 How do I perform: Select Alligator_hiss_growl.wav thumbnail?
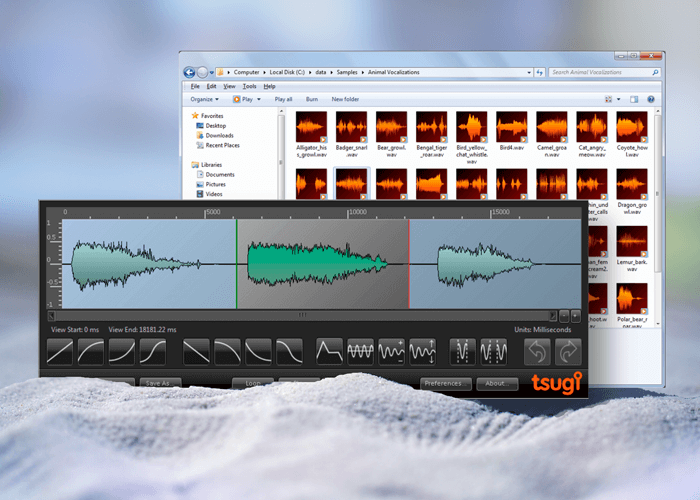click(x=312, y=127)
